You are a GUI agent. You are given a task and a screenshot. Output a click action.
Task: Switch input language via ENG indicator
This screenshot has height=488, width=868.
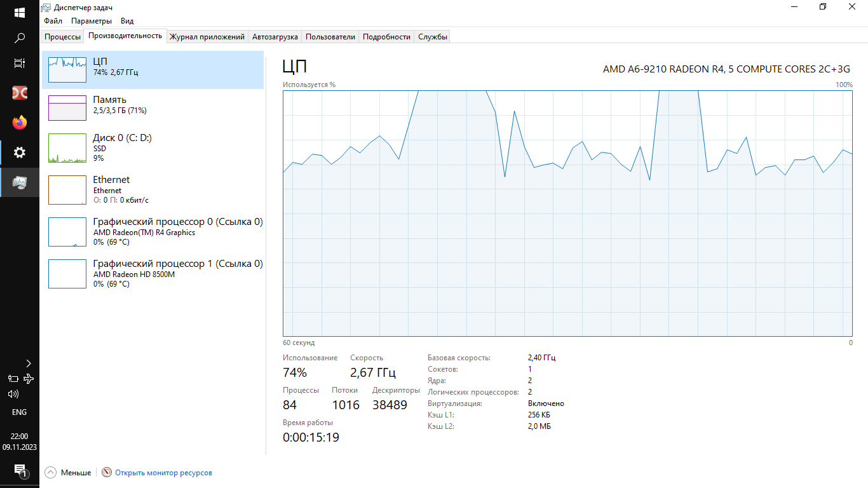coord(20,412)
